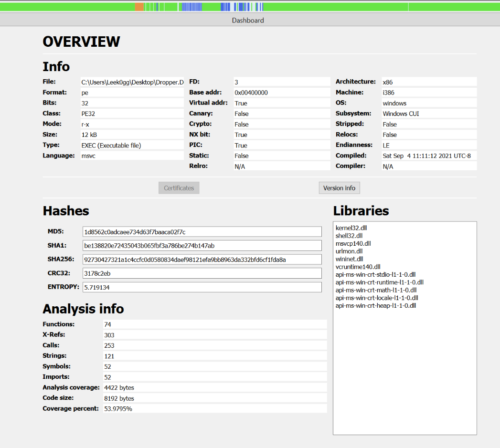Click the Base addr value 0x00400000
Image resolution: width=500 pixels, height=448 pixels.
(281, 93)
